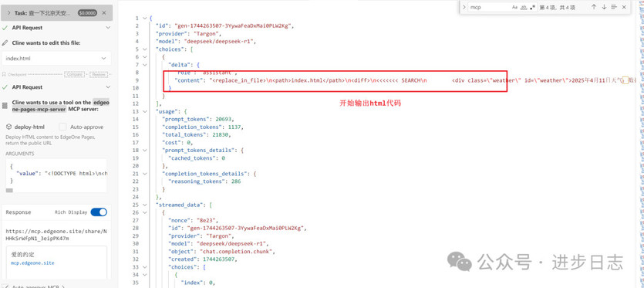Close the find widget
644x288 pixels.
tap(624, 7)
